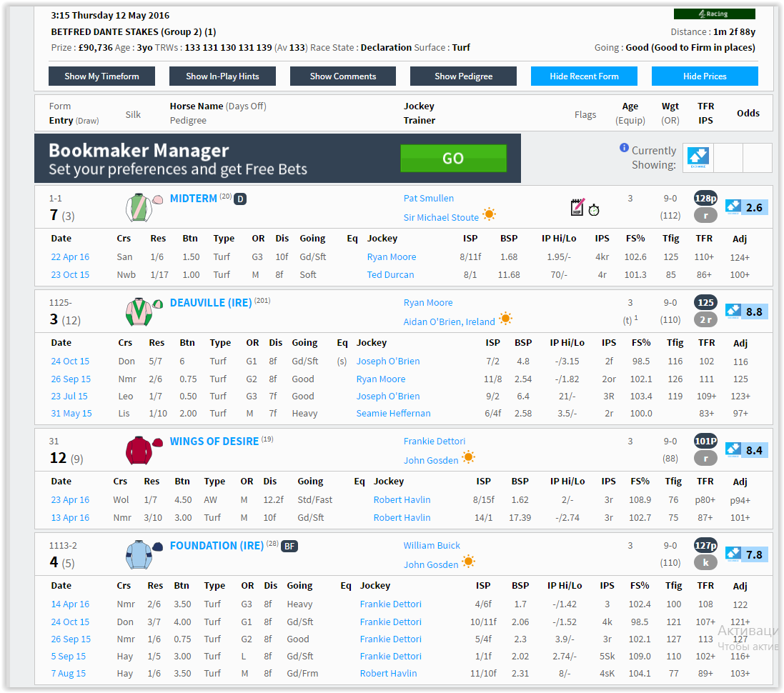Open jockey William Buick's profile
Screen dimensions: 784x693
click(x=432, y=545)
